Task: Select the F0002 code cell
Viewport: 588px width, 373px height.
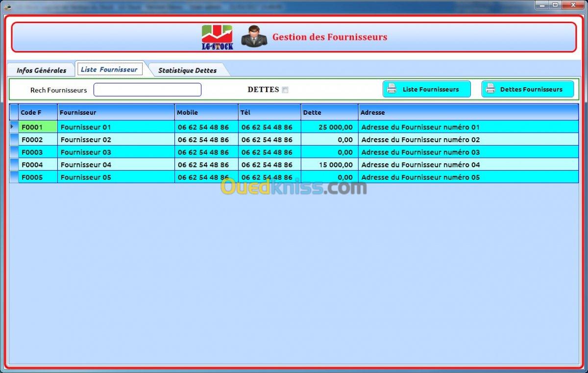Action: (38, 140)
